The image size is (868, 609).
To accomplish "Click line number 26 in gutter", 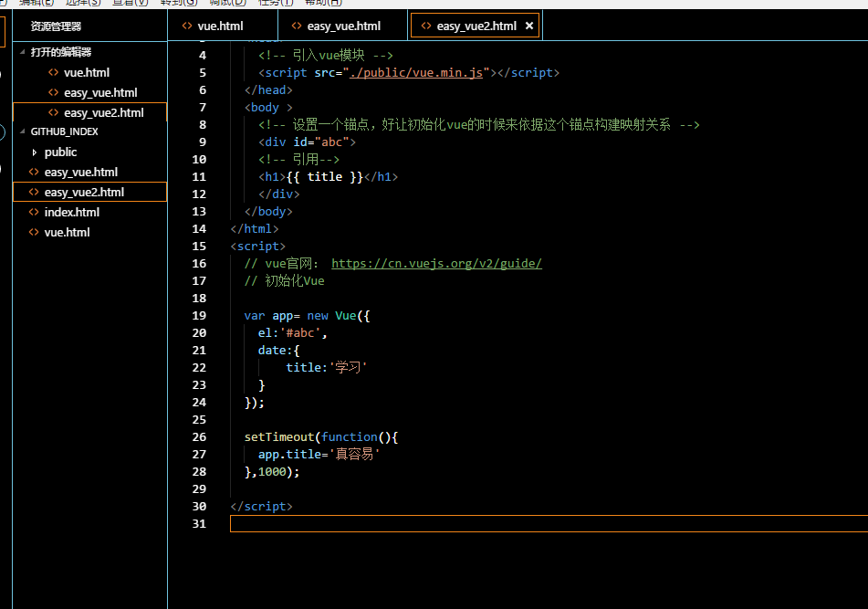I will [x=199, y=436].
